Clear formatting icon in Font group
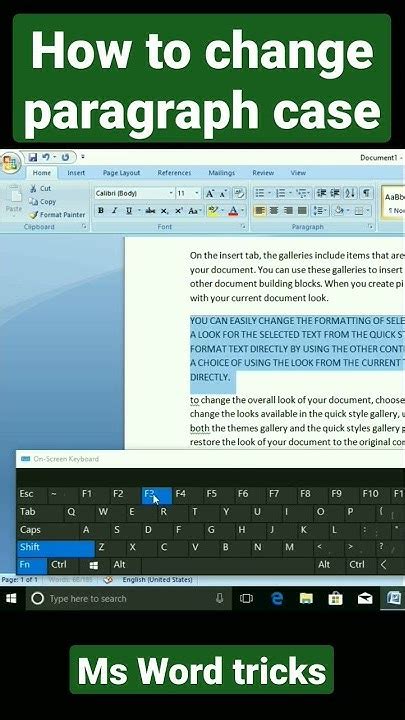This screenshot has height=720, width=405. point(239,193)
